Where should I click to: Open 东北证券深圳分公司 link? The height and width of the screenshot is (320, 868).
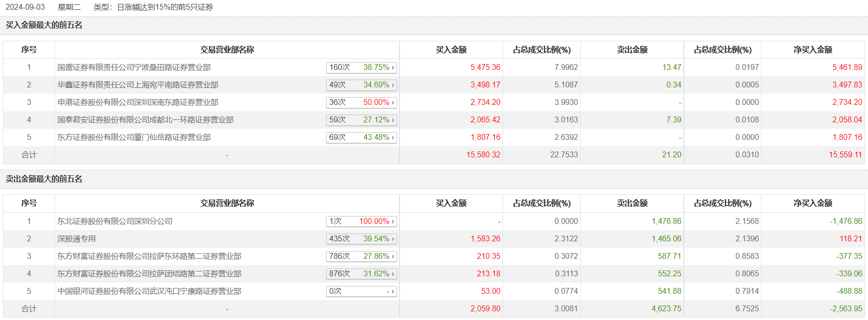tap(115, 221)
